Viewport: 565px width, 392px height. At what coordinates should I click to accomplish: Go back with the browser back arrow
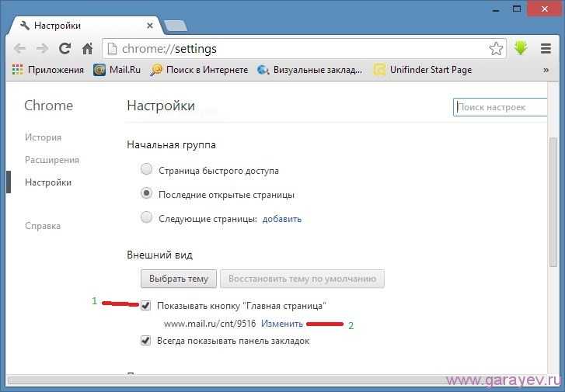[20, 48]
